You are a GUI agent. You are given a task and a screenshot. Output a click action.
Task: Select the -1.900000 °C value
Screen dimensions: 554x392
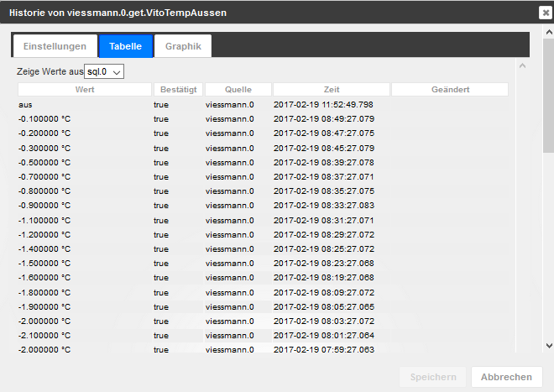pos(44,307)
